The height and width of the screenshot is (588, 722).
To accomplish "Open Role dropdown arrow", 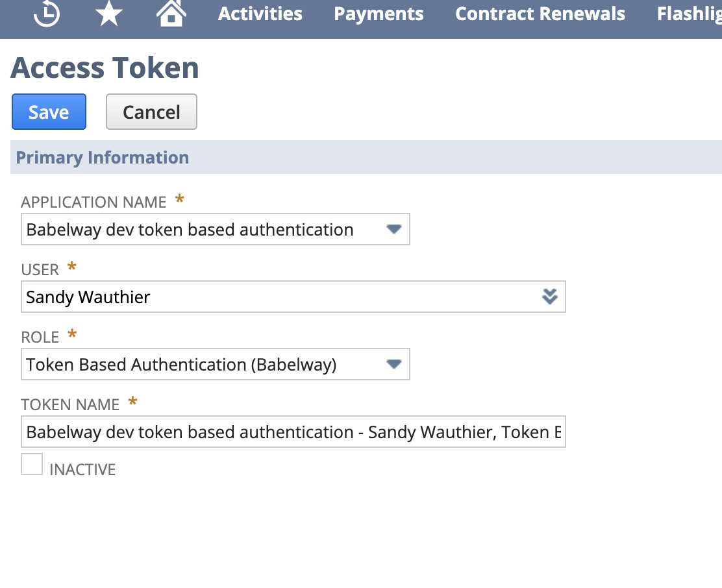I will coord(394,364).
